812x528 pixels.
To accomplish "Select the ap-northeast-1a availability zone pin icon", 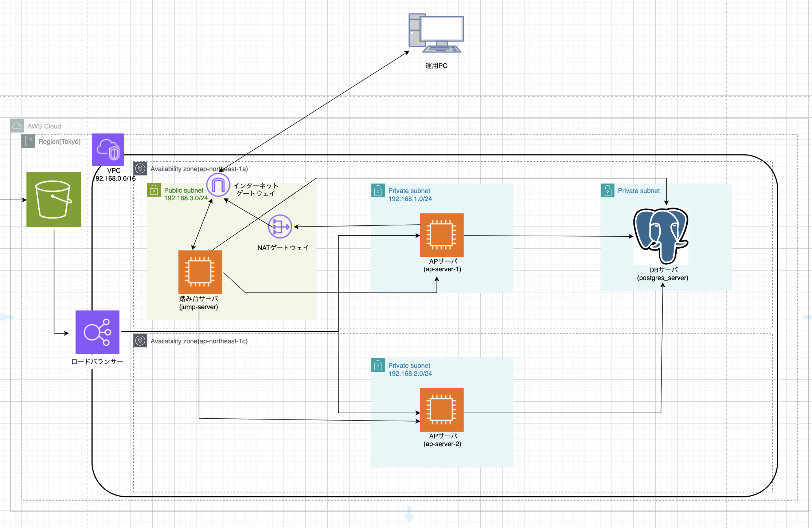I will (140, 169).
